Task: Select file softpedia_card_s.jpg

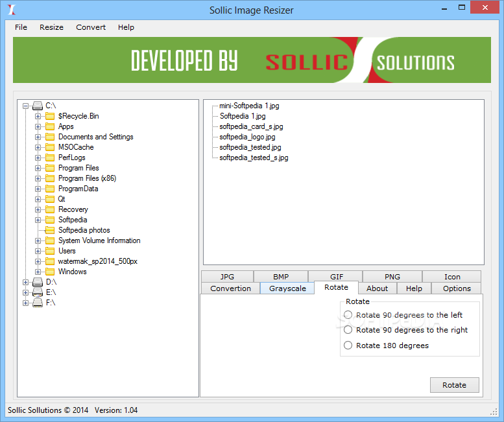Action: click(251, 126)
